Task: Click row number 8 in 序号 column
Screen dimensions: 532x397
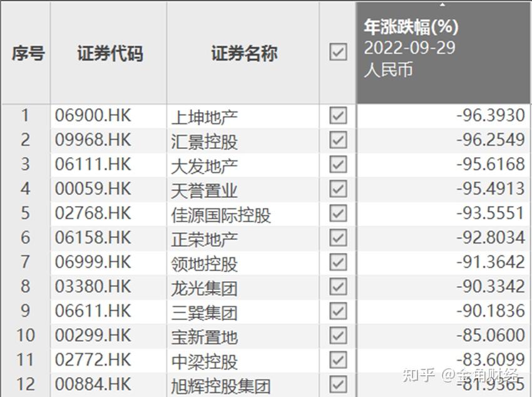Action: [x=26, y=286]
